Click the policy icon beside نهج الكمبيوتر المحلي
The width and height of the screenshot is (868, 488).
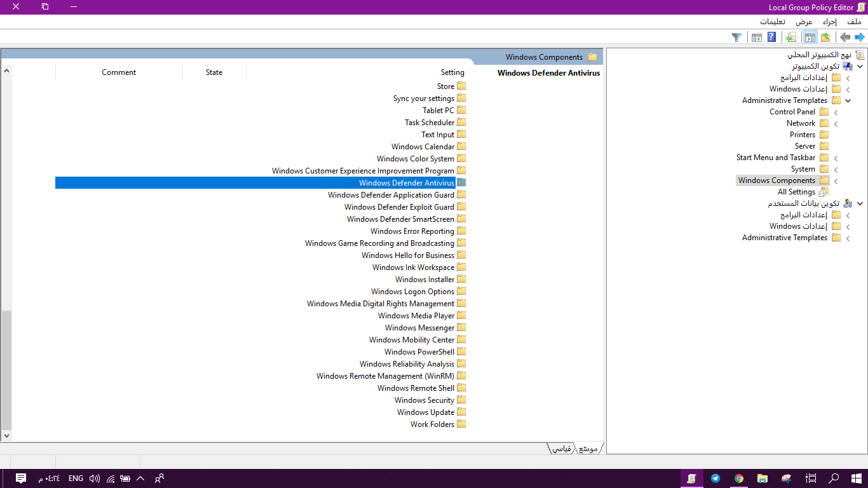tap(860, 55)
